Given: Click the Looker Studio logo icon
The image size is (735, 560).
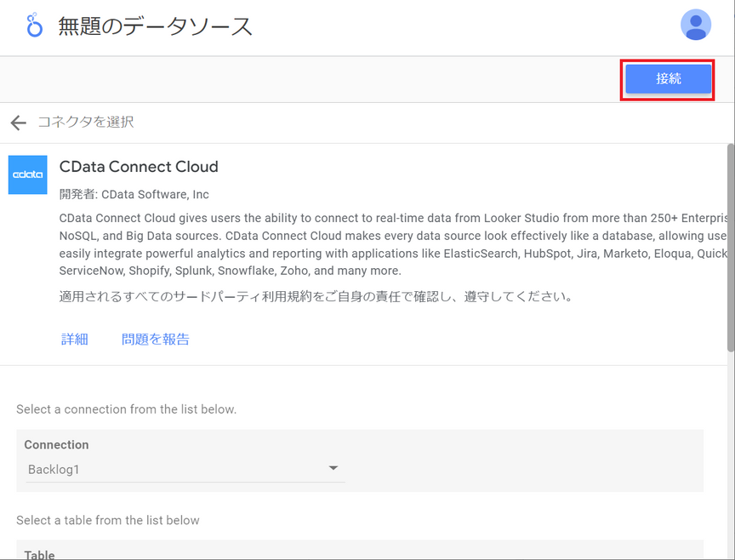Looking at the screenshot, I should coord(34,26).
